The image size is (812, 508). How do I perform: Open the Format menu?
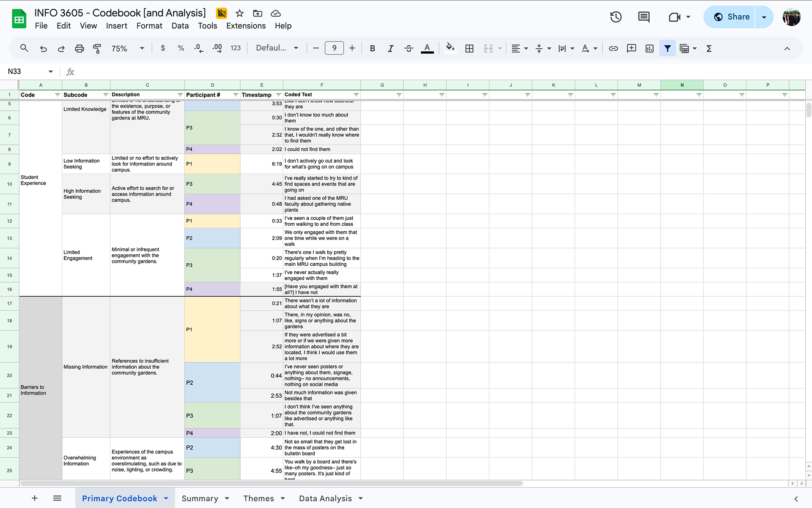tap(149, 26)
